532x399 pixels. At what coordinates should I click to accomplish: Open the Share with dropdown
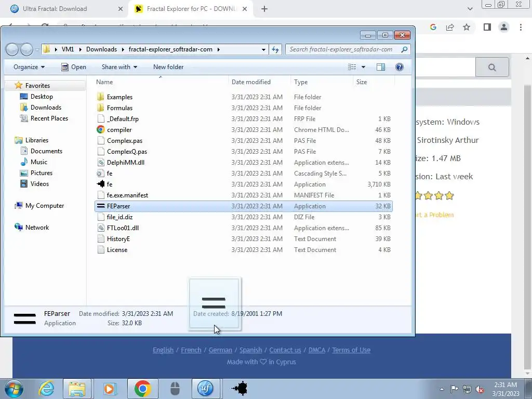click(119, 67)
